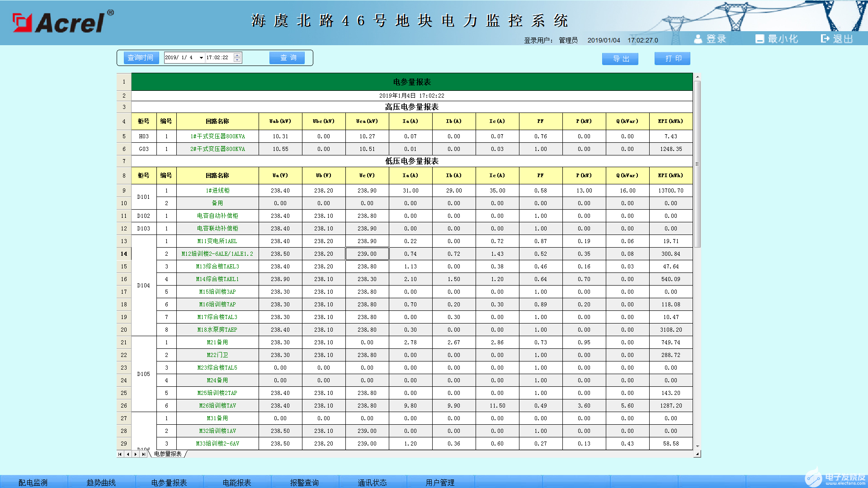Click the 打印 print button
868x488 pixels.
pyautogui.click(x=672, y=58)
